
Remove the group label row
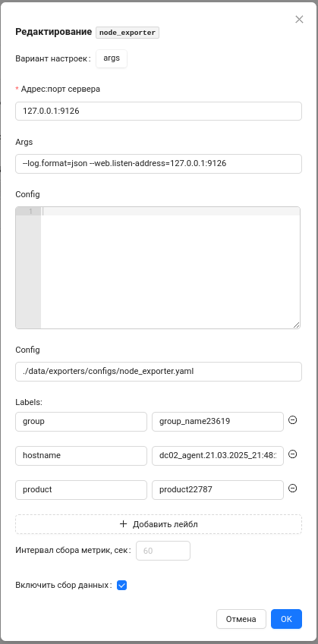coord(292,420)
